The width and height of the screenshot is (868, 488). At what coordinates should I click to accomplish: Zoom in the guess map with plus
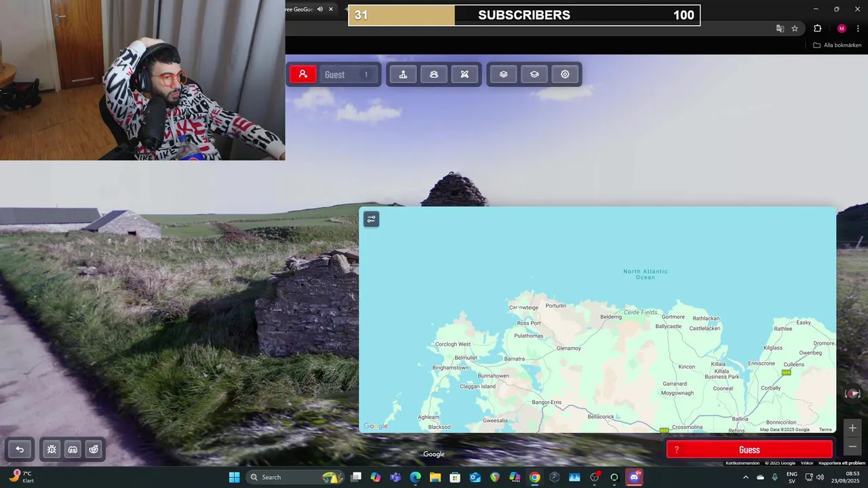[852, 428]
